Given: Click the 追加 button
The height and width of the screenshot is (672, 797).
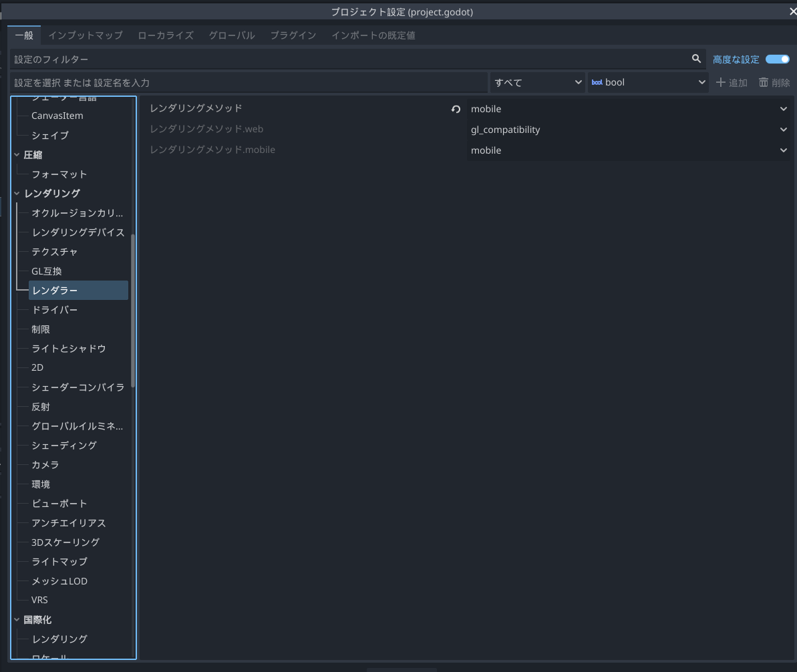Looking at the screenshot, I should point(732,82).
